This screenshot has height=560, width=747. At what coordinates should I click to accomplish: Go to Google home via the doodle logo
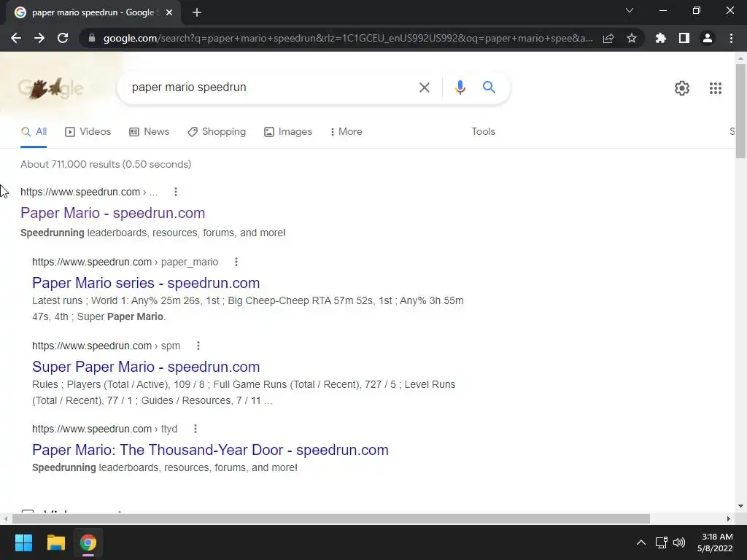coord(50,88)
